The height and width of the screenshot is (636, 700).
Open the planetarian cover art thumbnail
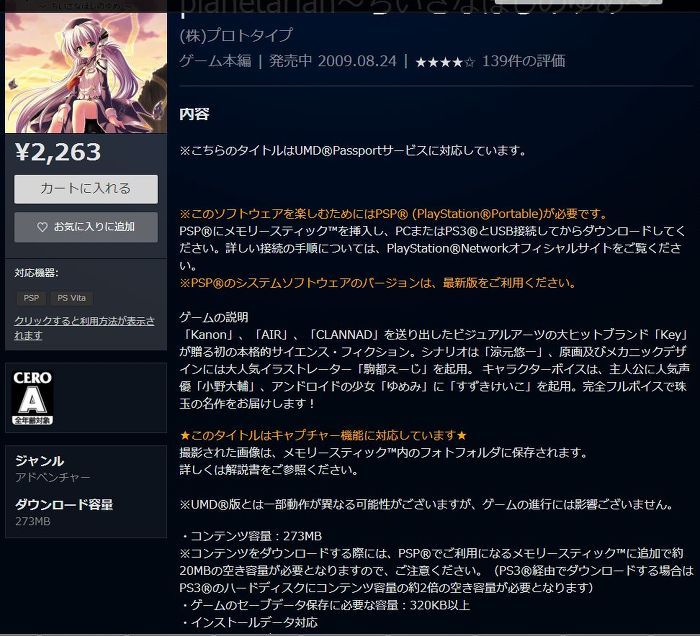(86, 73)
